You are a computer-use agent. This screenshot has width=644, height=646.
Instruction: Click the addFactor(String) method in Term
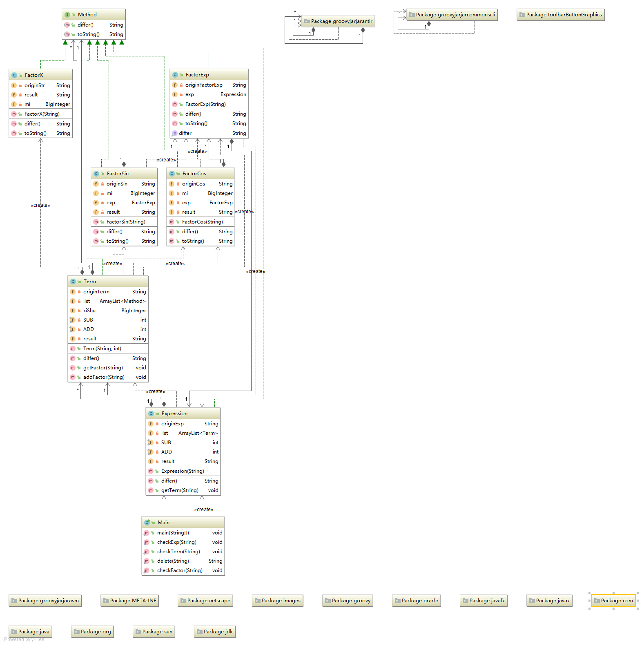108,377
